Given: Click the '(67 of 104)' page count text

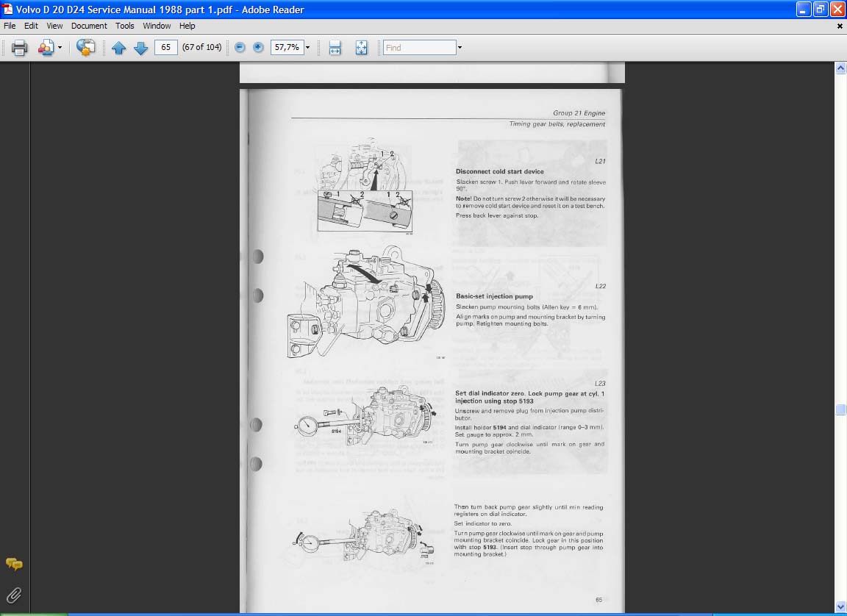Looking at the screenshot, I should click(x=202, y=47).
